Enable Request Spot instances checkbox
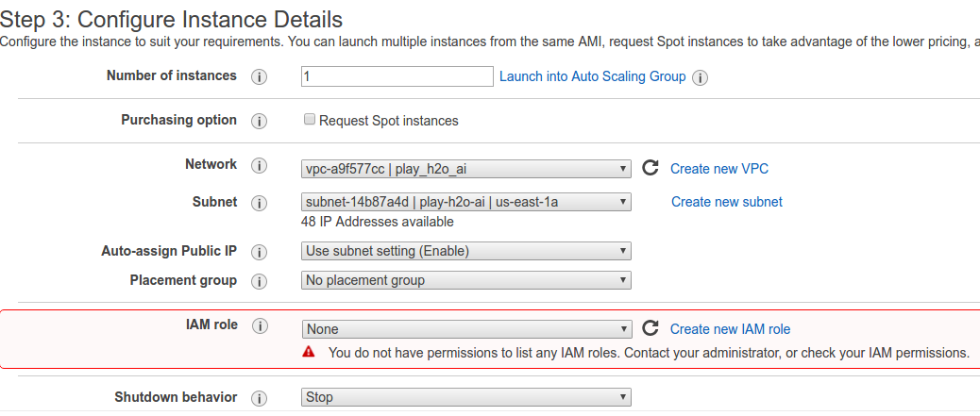 (x=309, y=120)
